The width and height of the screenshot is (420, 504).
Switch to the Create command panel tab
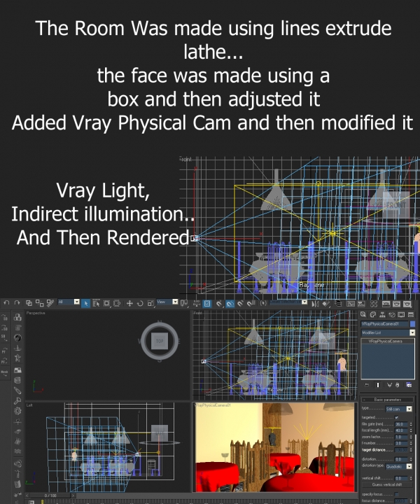click(x=363, y=315)
